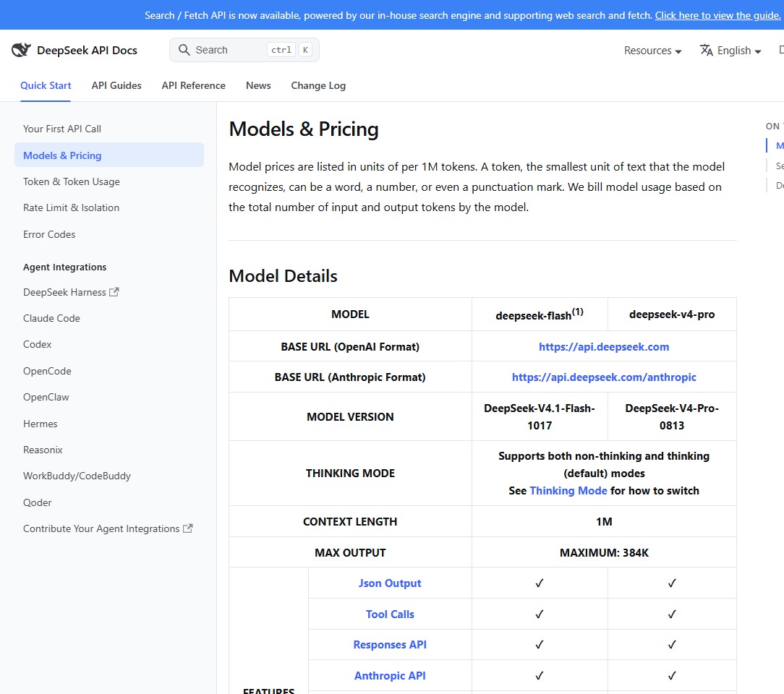Go to the Error Codes page
This screenshot has height=694, width=784.
point(49,234)
